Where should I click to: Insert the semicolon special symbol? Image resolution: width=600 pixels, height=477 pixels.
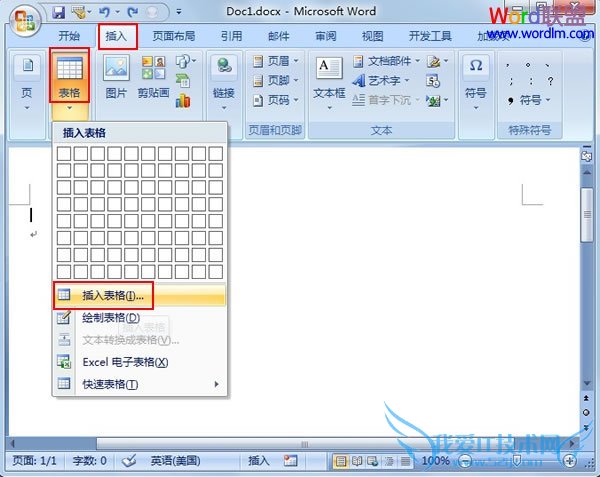click(511, 81)
